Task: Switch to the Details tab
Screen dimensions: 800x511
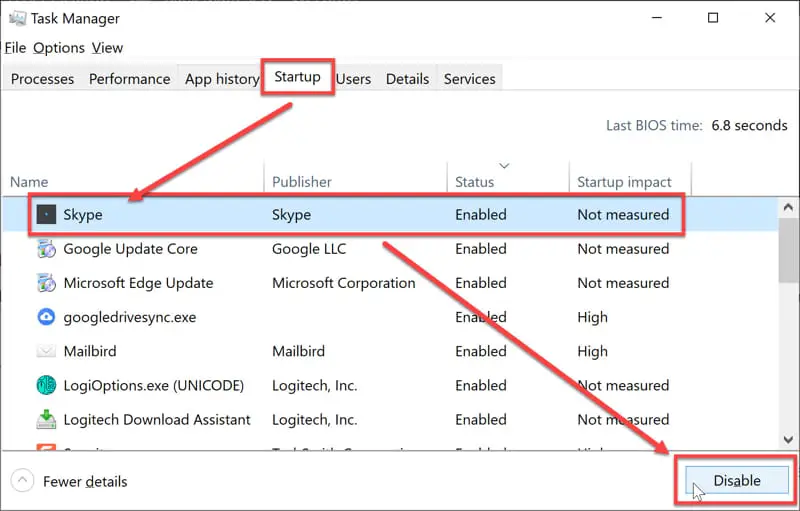Action: click(x=407, y=79)
